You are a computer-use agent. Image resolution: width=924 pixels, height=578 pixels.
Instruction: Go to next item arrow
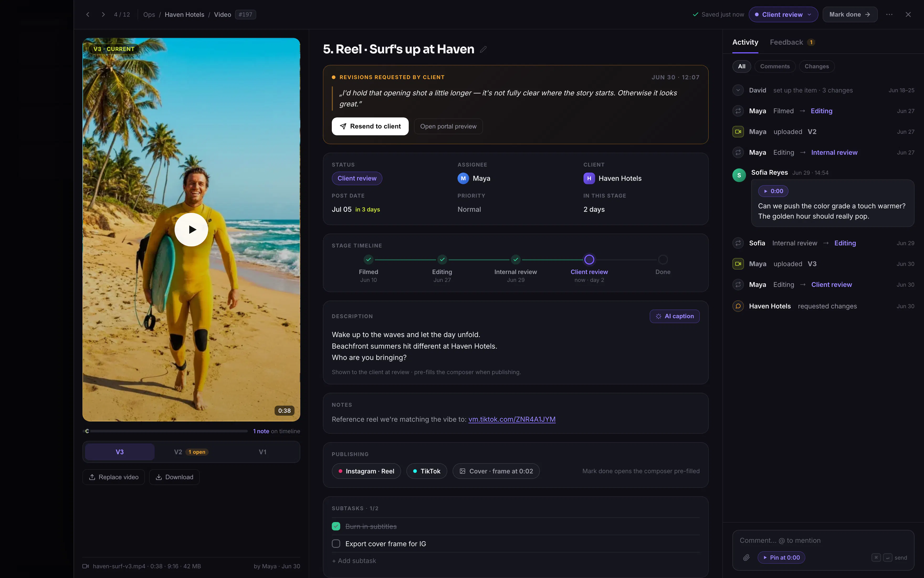[x=103, y=14]
